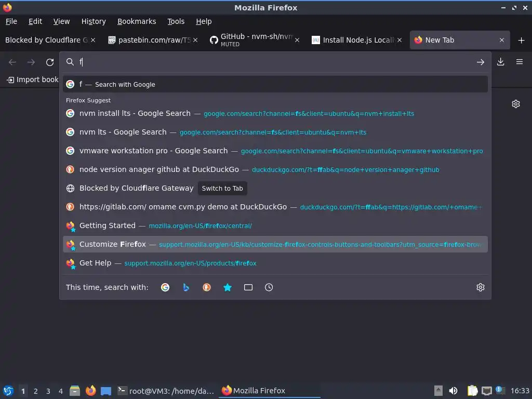Open the removable media eject tray icon
Viewport: 532px width, 399px height.
click(x=438, y=391)
